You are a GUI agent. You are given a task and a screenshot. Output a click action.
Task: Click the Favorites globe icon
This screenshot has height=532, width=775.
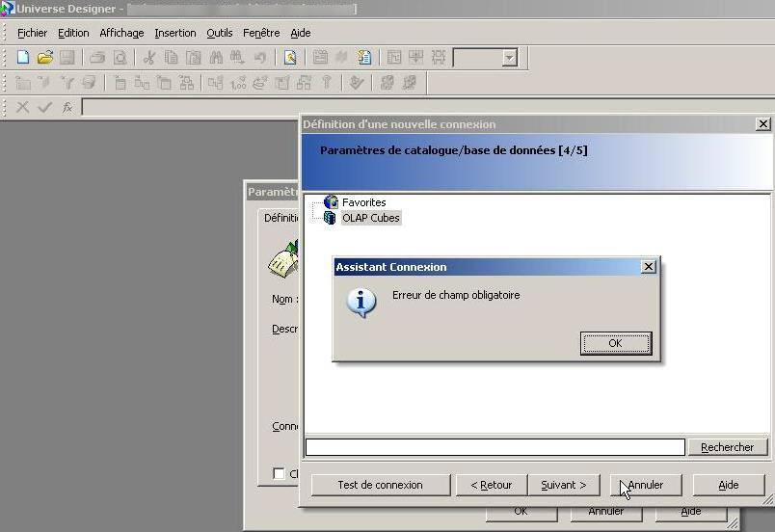[331, 202]
